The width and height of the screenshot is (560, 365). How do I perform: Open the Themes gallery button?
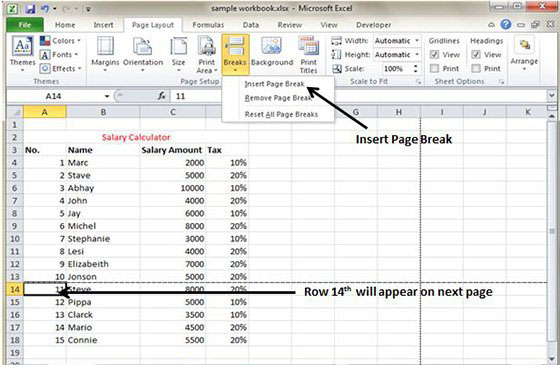tap(22, 54)
